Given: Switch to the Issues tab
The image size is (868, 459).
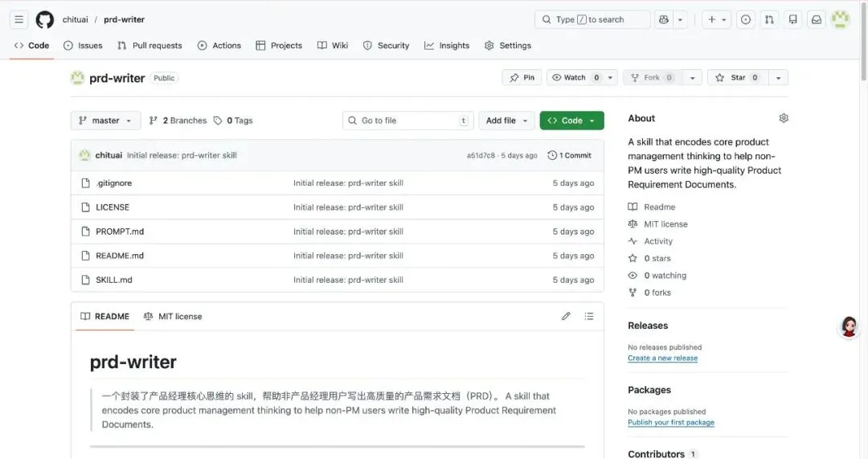Looking at the screenshot, I should click(x=83, y=45).
